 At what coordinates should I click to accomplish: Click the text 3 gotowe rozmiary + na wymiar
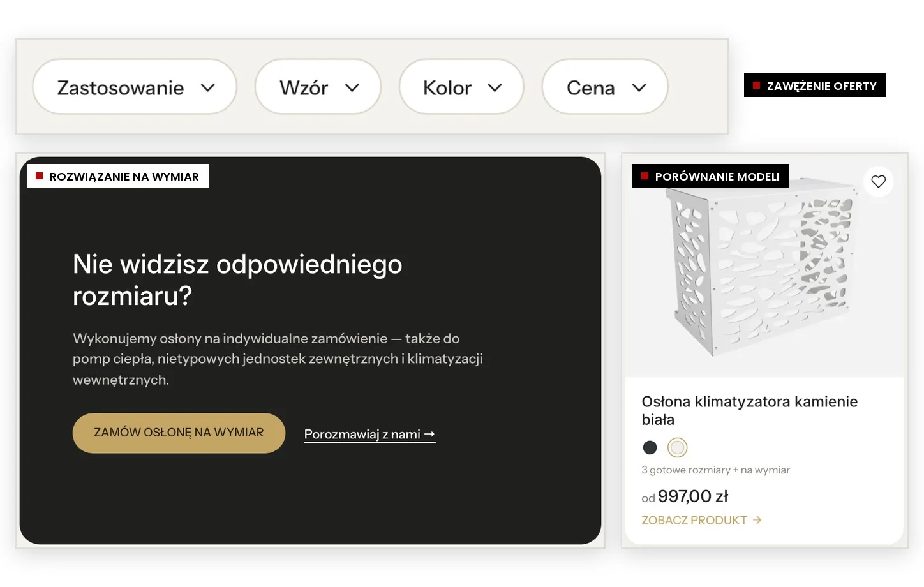[715, 470]
